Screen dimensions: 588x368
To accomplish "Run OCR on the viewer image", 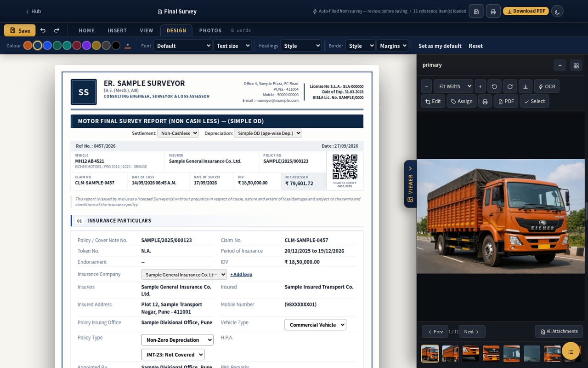I will tap(547, 86).
